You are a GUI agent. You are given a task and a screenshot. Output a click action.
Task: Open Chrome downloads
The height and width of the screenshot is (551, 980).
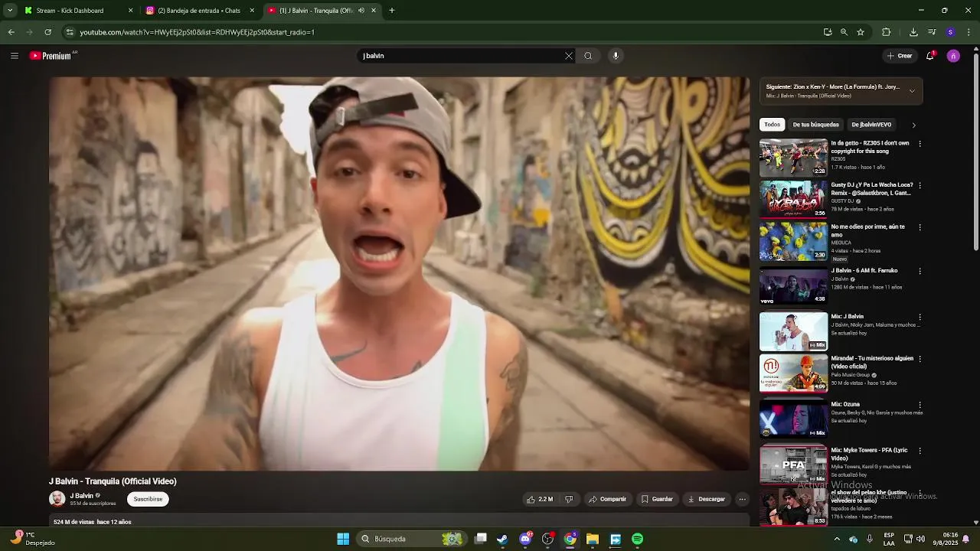pyautogui.click(x=913, y=32)
